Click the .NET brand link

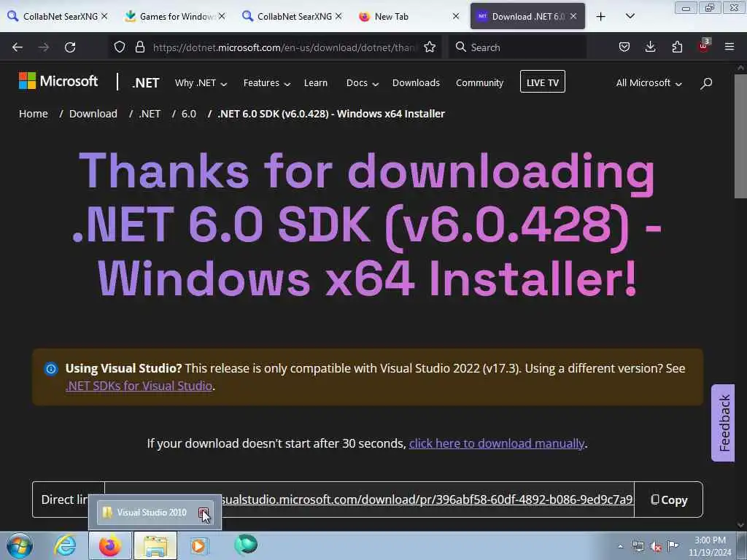pos(146,83)
